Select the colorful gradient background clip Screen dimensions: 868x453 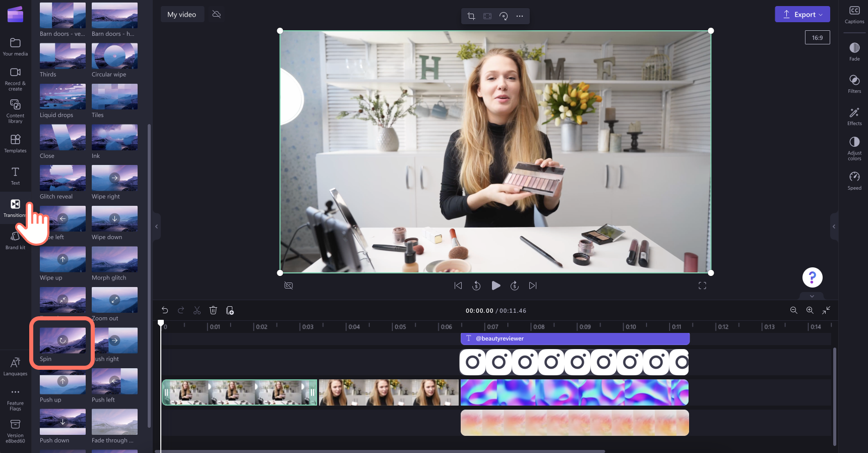pos(575,392)
